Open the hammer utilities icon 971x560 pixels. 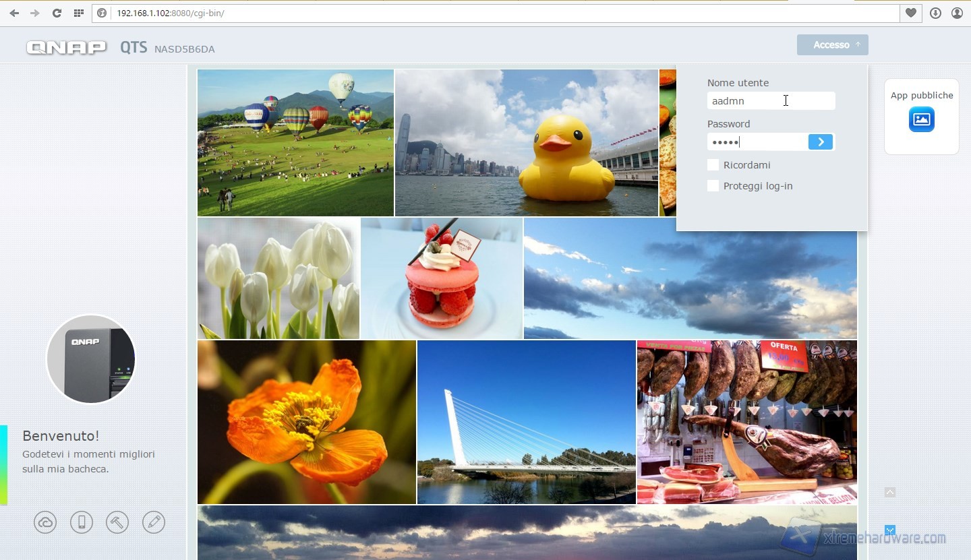(117, 522)
